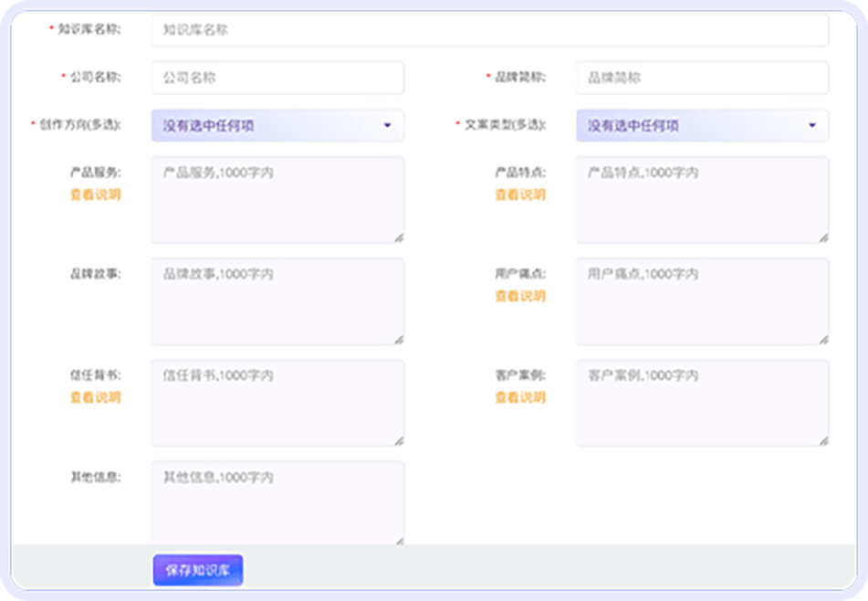
Task: Open the 文案类型(多选) dropdown
Action: click(x=702, y=126)
